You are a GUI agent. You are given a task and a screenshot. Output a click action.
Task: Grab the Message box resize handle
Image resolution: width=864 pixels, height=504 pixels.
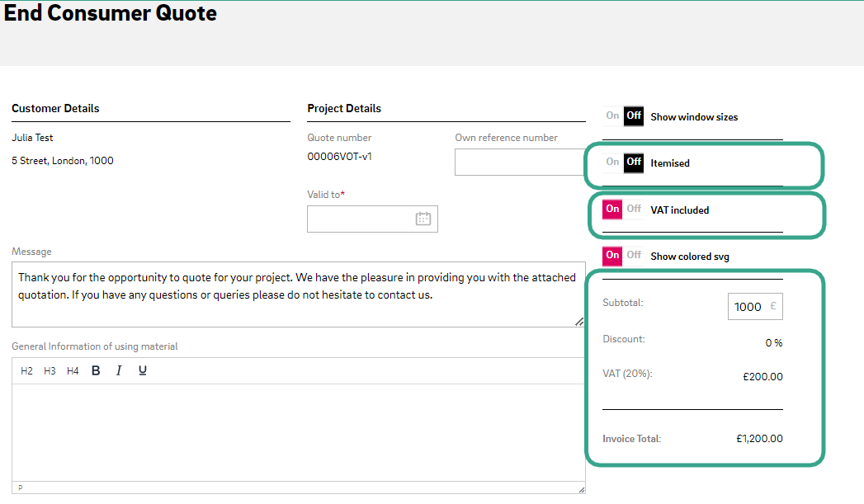(x=579, y=322)
